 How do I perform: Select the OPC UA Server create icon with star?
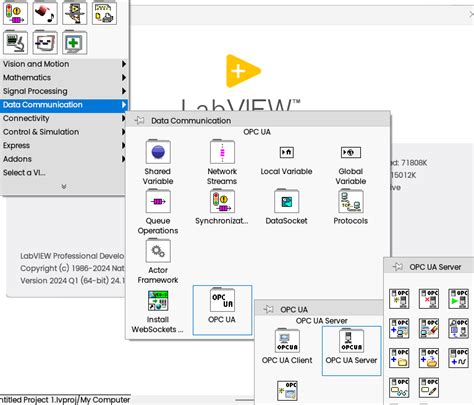tap(399, 299)
